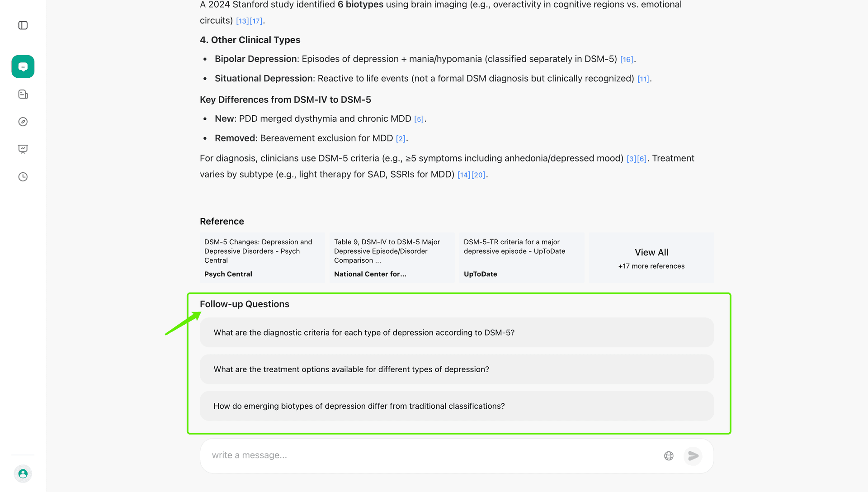Open the UpToDate DSM-5-TR criteria reference card

[521, 258]
